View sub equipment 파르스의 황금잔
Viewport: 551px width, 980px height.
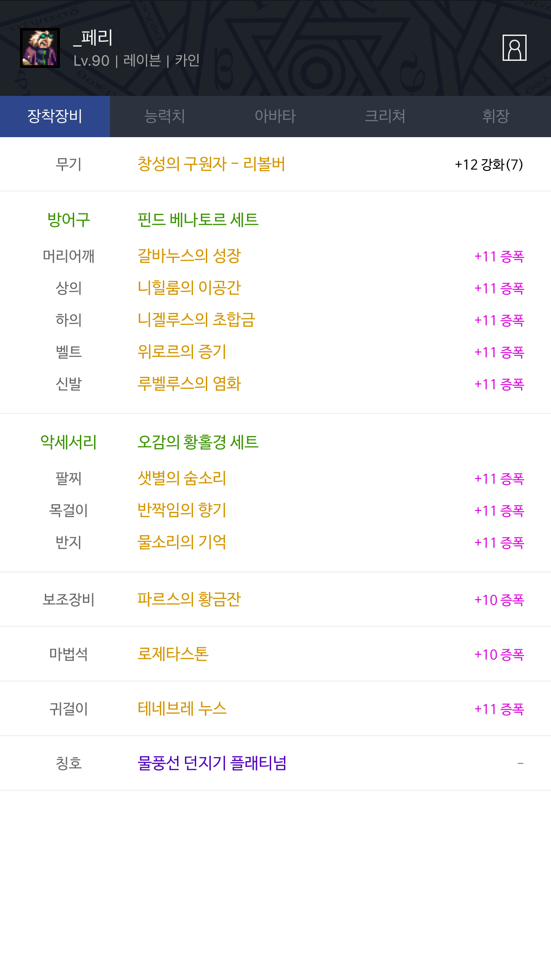pyautogui.click(x=189, y=600)
